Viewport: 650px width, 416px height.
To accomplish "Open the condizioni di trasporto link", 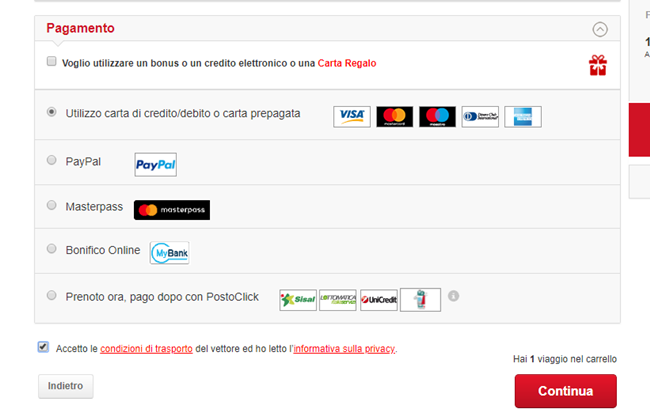I will [146, 349].
